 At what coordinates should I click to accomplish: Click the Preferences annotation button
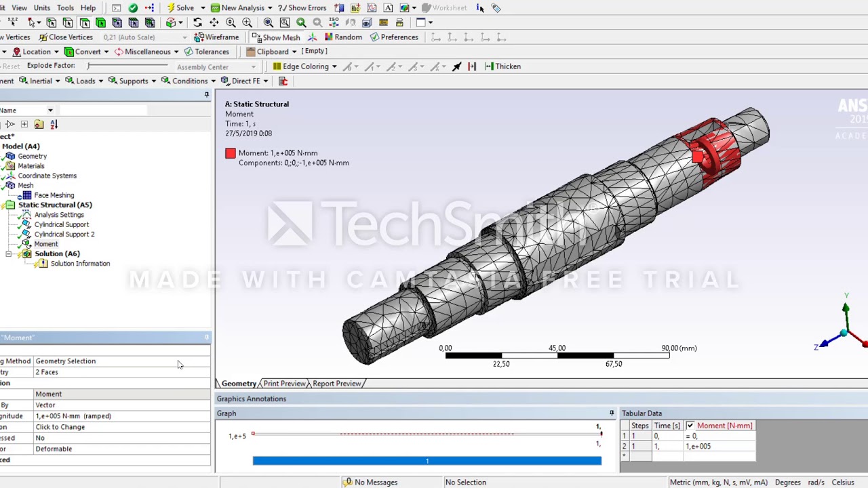(x=394, y=37)
